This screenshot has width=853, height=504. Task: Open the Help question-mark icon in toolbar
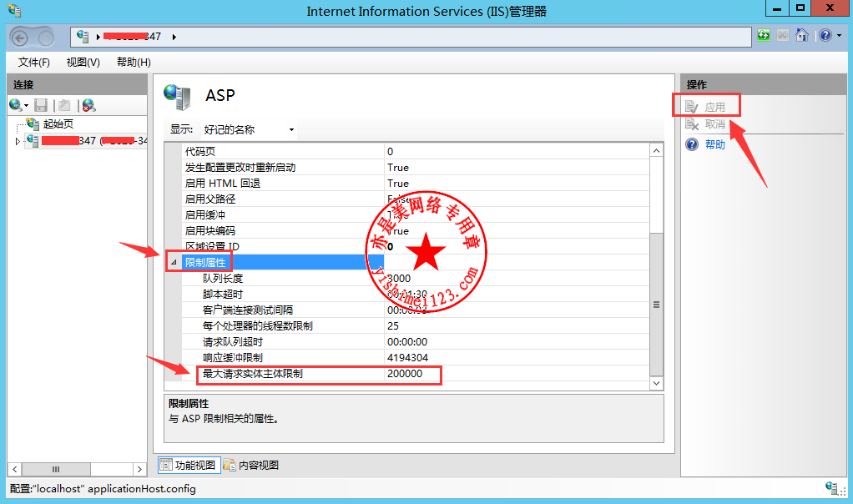[825, 35]
